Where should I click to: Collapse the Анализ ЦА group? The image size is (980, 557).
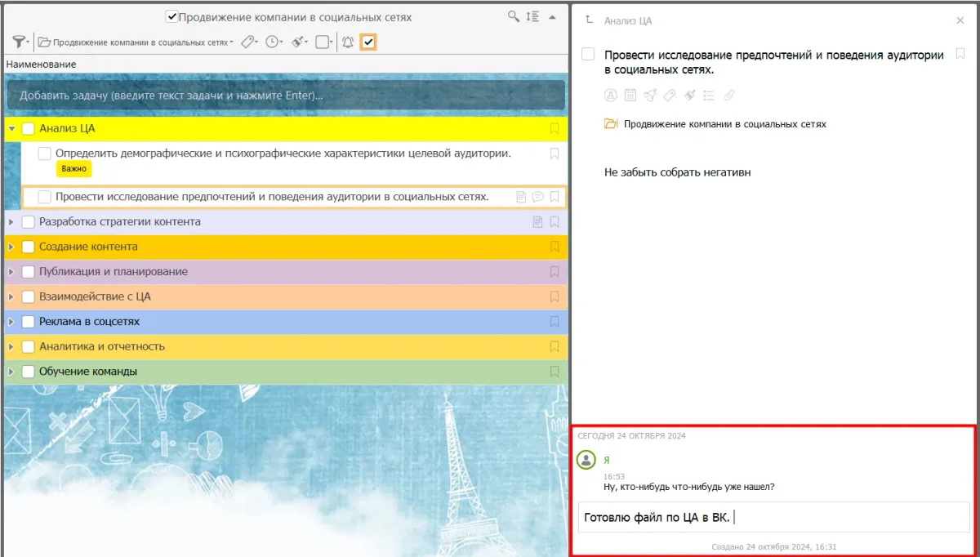click(11, 129)
